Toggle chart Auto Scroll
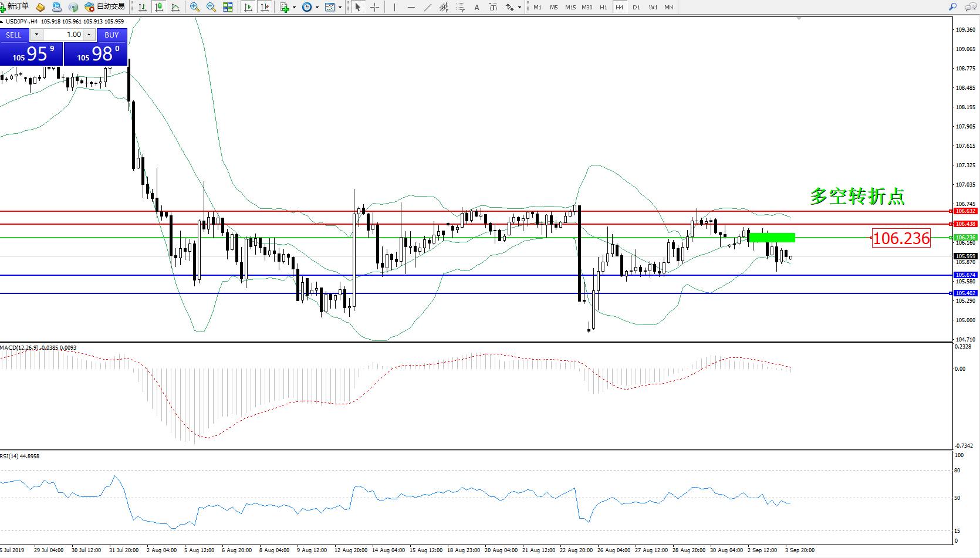This screenshot has height=558, width=980. (248, 7)
